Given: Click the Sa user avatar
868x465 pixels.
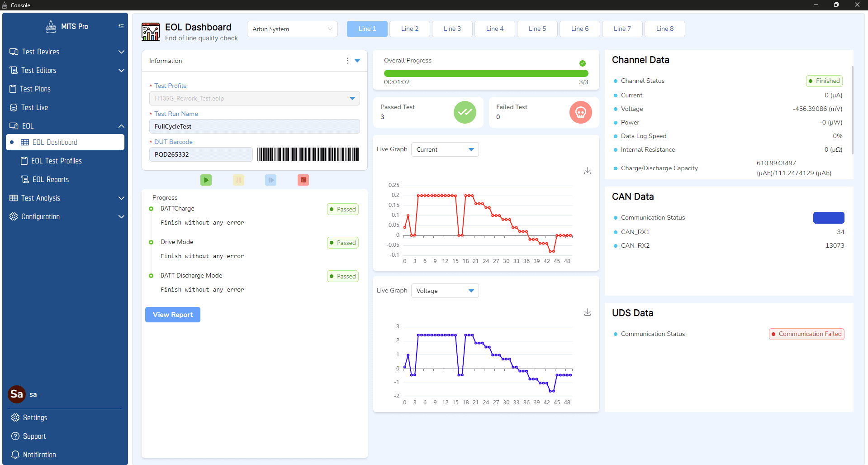Looking at the screenshot, I should point(17,394).
